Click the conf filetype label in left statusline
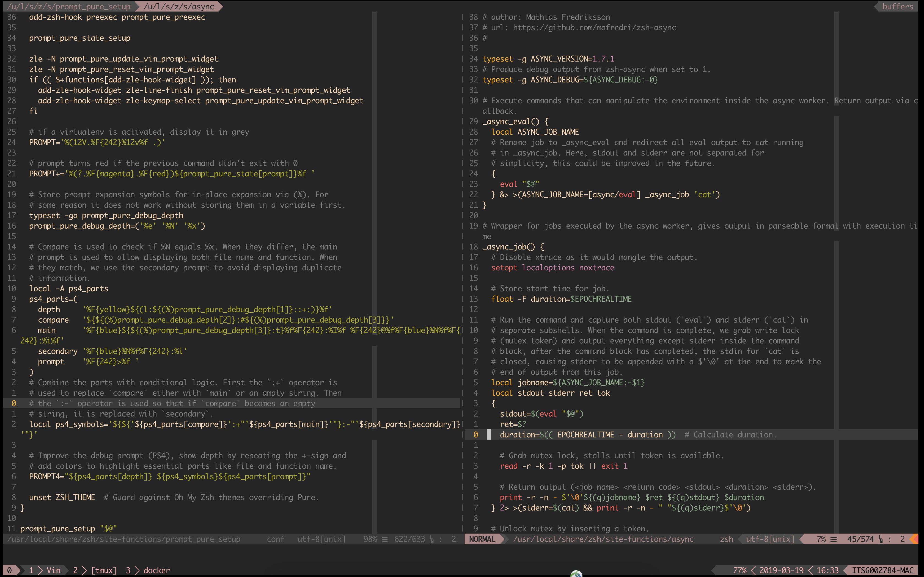The image size is (924, 577). [x=275, y=539]
